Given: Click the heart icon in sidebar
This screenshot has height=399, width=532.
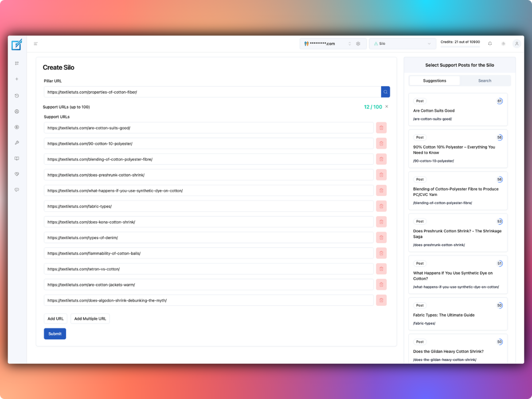Looking at the screenshot, I should click(x=17, y=174).
